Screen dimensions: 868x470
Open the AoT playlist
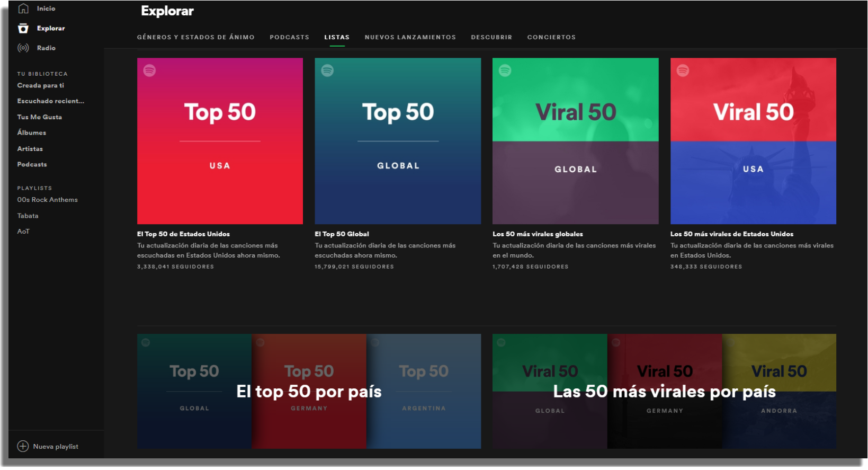[23, 232]
